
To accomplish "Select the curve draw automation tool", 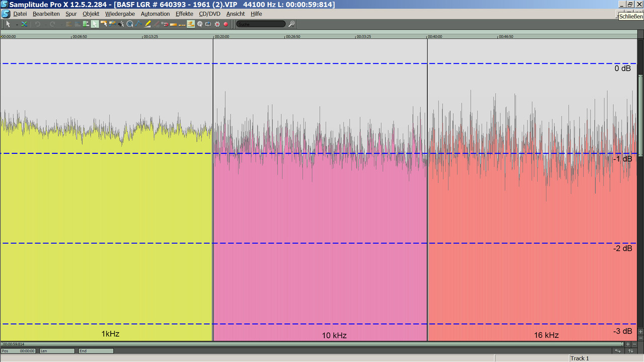I will tap(138, 24).
